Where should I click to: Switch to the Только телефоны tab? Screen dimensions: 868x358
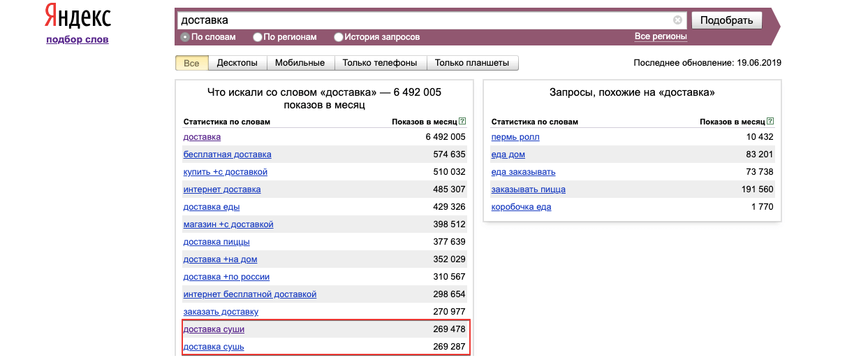(380, 63)
